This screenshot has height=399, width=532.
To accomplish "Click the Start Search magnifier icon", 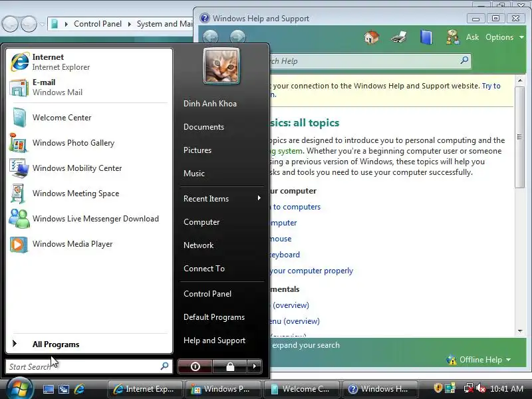I will tap(165, 366).
